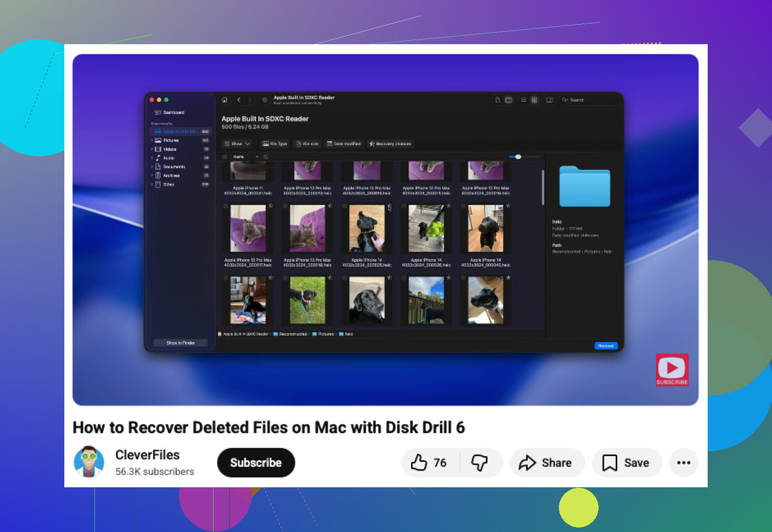Click the scan status circle icon
Screen dimensions: 772x532
[x=264, y=100]
